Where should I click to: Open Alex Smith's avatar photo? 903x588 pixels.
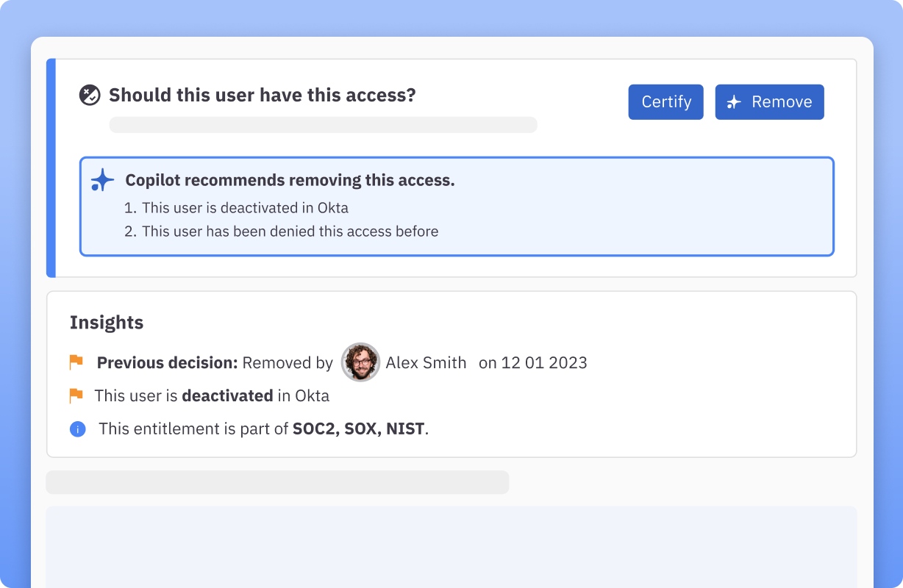point(360,362)
